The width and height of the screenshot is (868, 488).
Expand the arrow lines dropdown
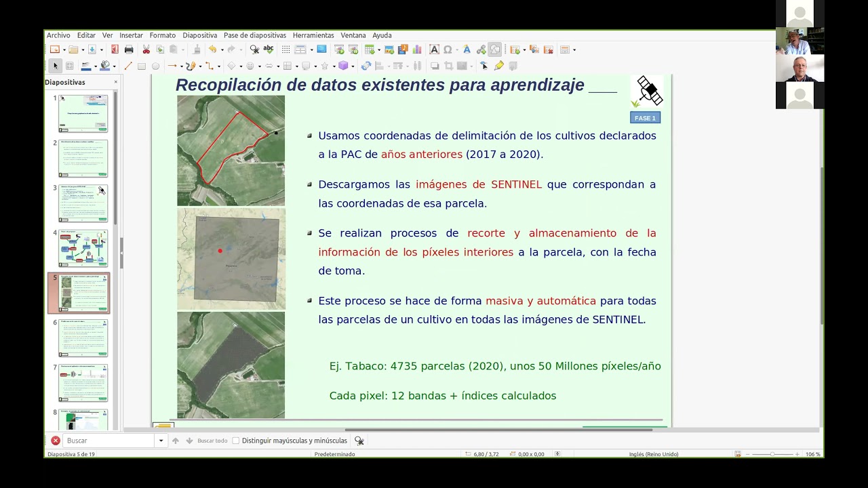pyautogui.click(x=182, y=66)
